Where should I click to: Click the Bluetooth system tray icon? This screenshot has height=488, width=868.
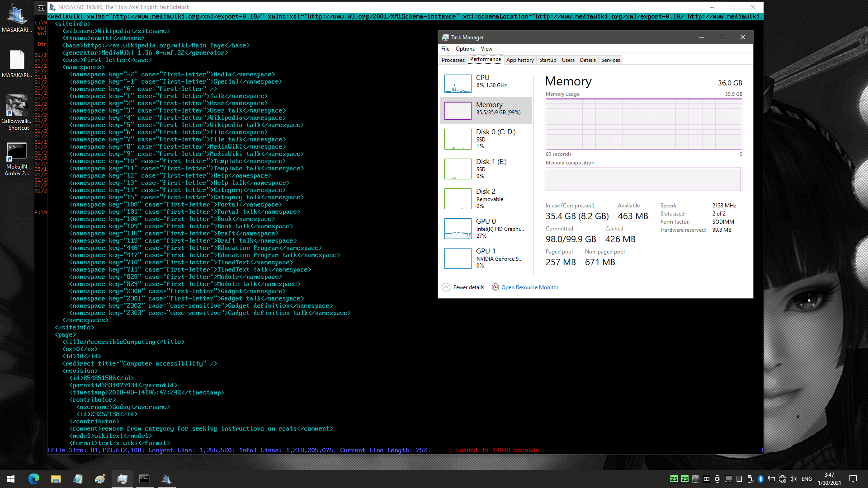click(761, 479)
